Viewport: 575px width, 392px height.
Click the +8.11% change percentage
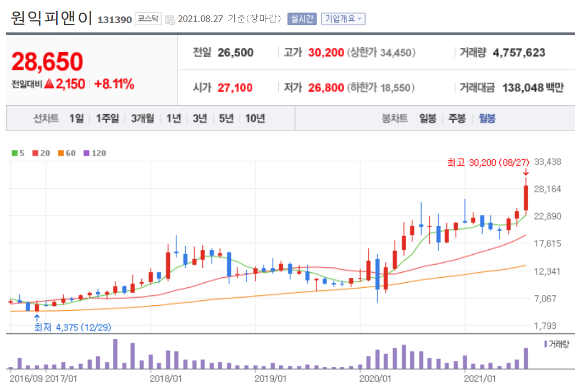click(x=114, y=84)
